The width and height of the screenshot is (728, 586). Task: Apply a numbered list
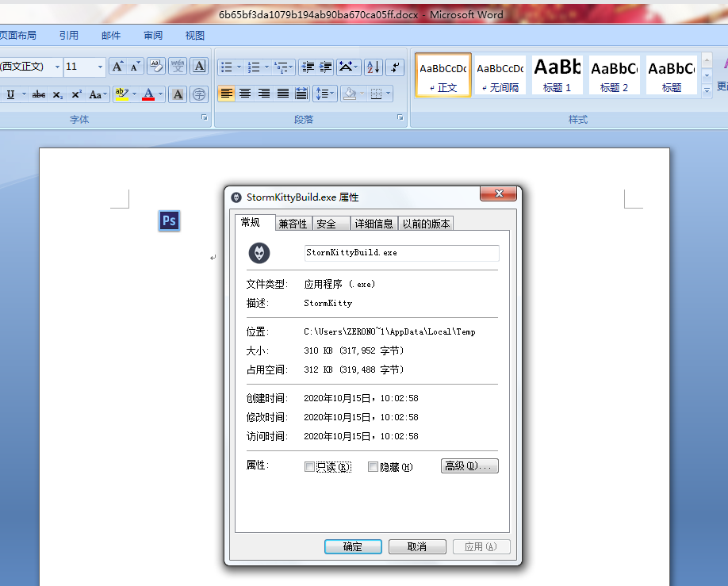click(254, 67)
